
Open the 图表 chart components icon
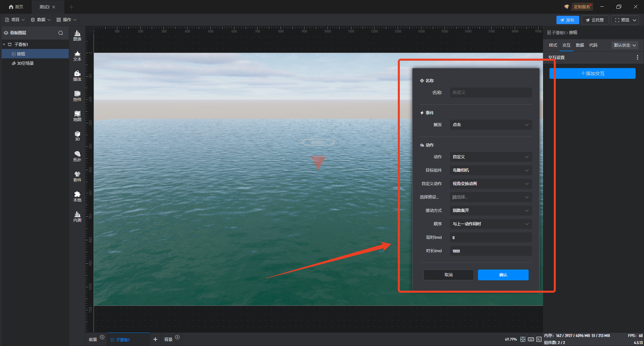coord(77,35)
